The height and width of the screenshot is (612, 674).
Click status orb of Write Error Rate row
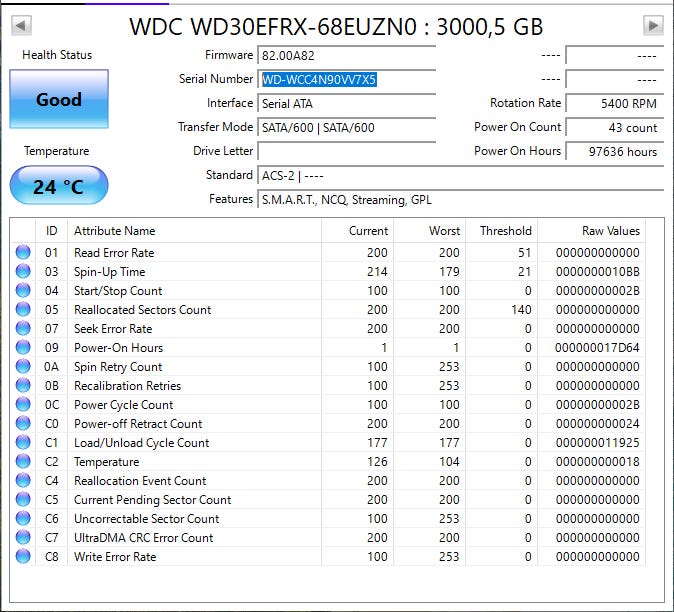(x=23, y=556)
